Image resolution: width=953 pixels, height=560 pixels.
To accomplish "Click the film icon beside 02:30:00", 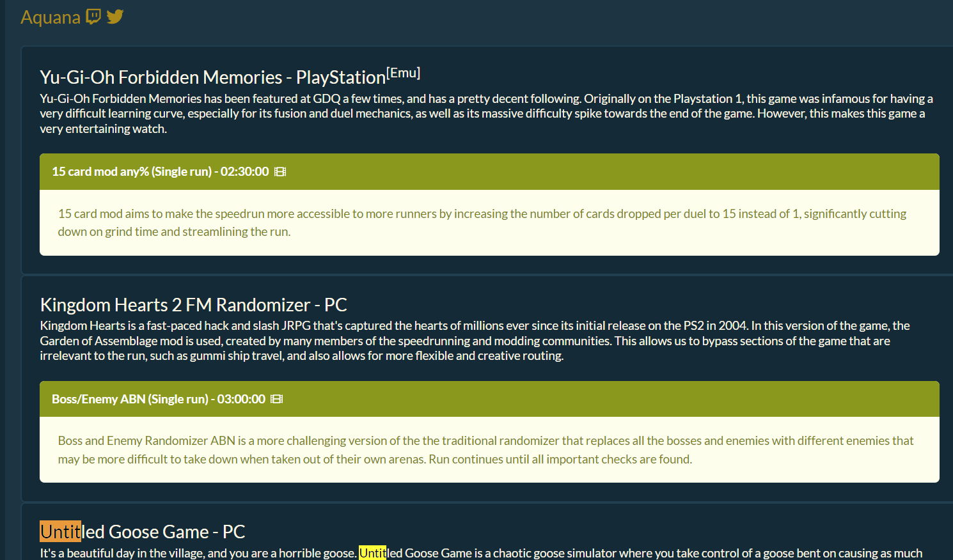I will click(x=280, y=172).
